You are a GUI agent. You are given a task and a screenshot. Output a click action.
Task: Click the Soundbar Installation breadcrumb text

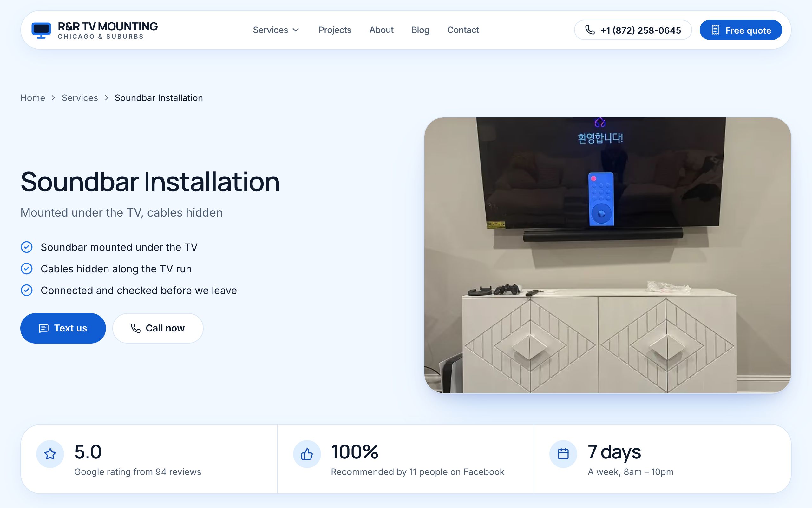coord(159,98)
